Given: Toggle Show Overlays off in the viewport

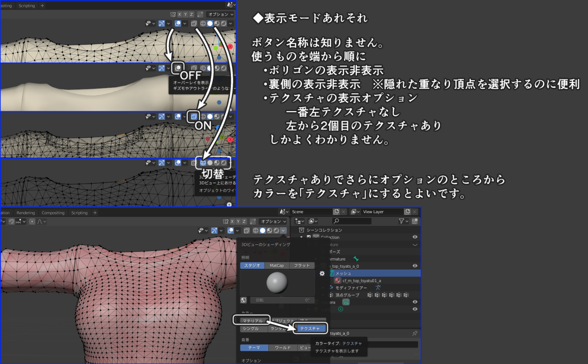Looking at the screenshot, I should click(230, 230).
